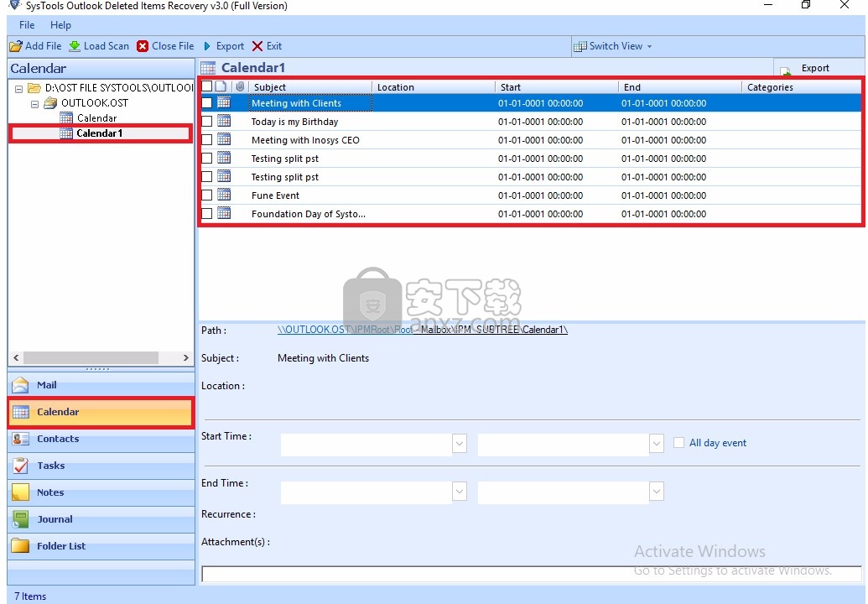Screen dimensions: 868x604
Task: Open the Start Time hour dropdown
Action: point(657,443)
